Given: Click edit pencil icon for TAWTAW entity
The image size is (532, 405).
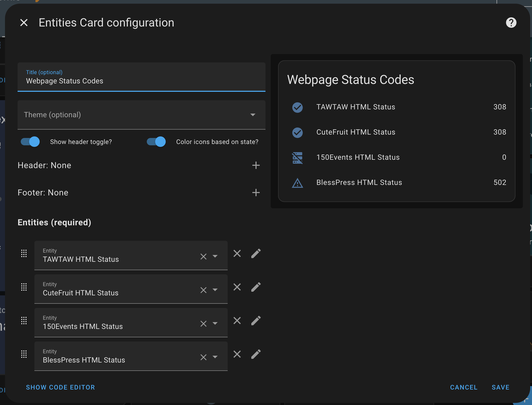Looking at the screenshot, I should (256, 254).
